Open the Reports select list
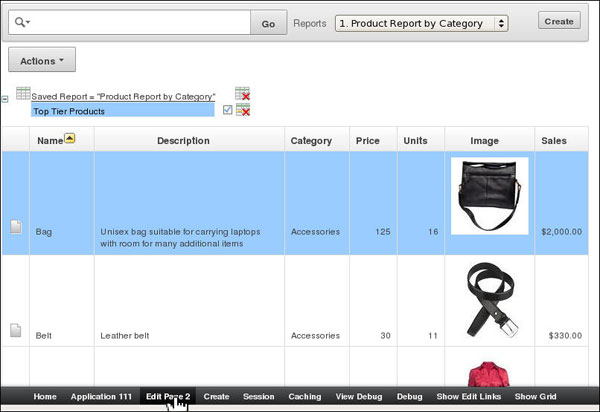The height and width of the screenshot is (412, 600). 422,23
